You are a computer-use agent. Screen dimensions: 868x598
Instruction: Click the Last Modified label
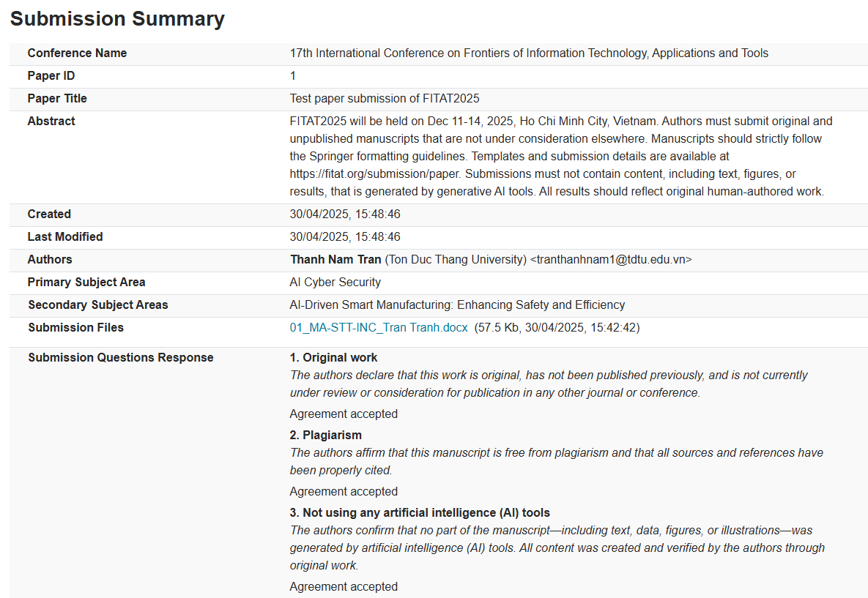point(65,236)
